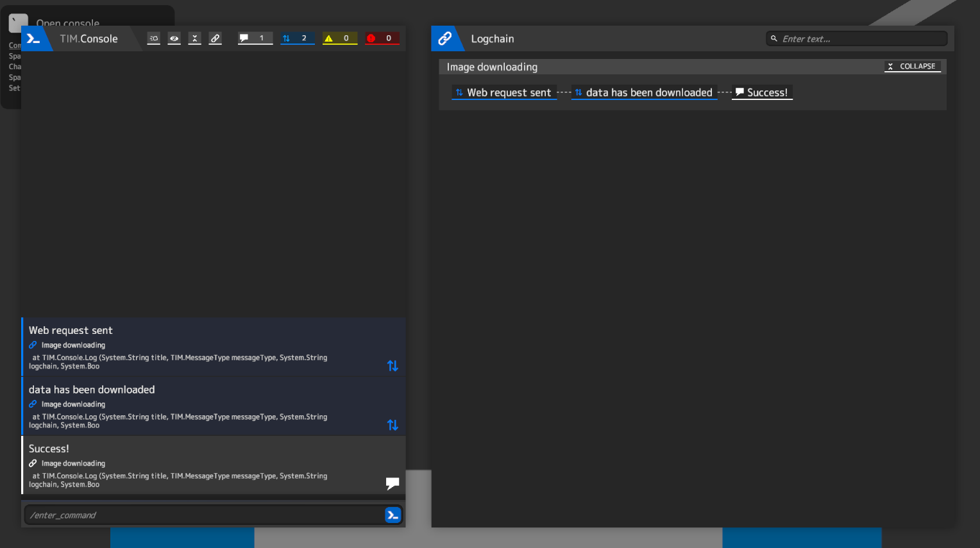Select 'Web request sent' node in logchain
This screenshot has height=548, width=980.
(x=504, y=93)
